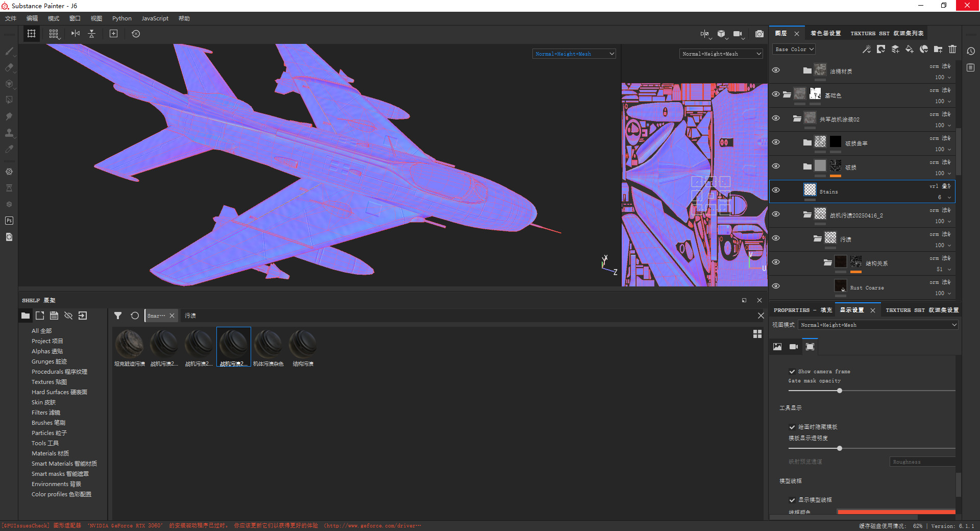Open opacity dropdown for Stains layer
The width and height of the screenshot is (980, 531).
(x=949, y=198)
